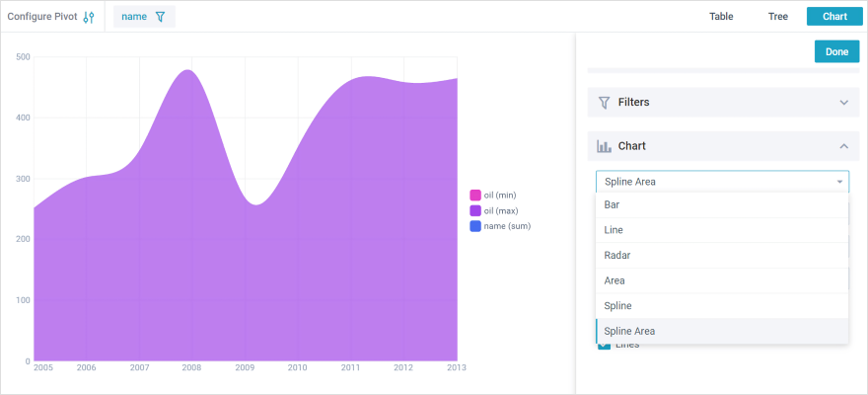This screenshot has width=868, height=395.
Task: Select Spline in the chart type list
Action: click(722, 306)
